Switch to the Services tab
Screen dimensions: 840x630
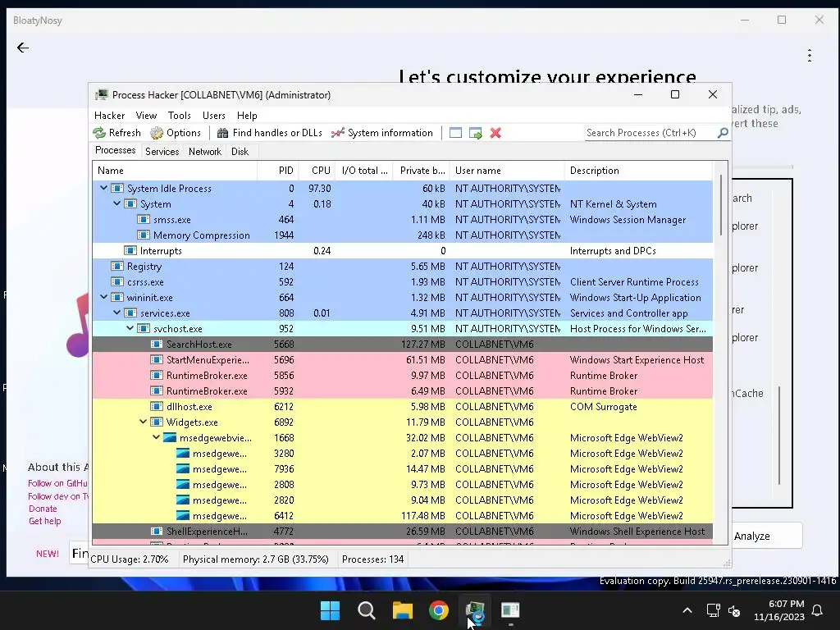162,152
